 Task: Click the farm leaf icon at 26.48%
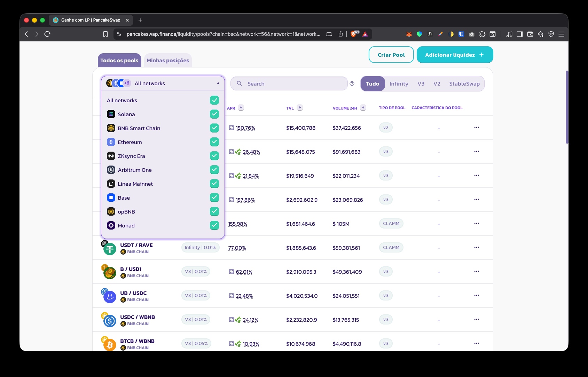238,152
